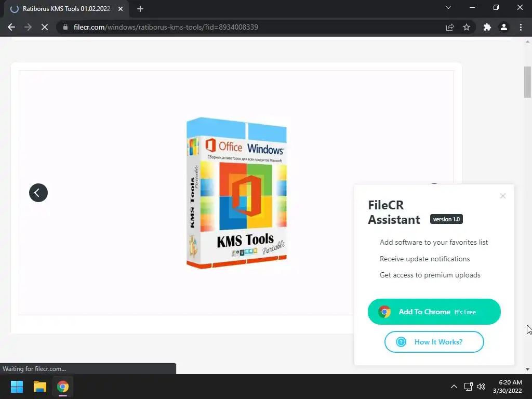Screen dimensions: 532x399
Task: Click the How It Works? button
Action: pyautogui.click(x=434, y=342)
